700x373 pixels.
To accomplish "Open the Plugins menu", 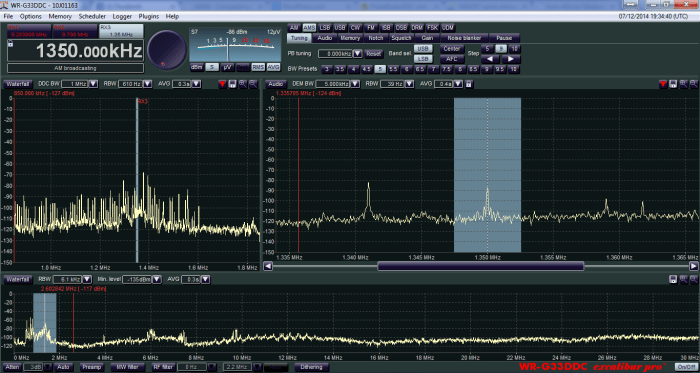I will 149,17.
